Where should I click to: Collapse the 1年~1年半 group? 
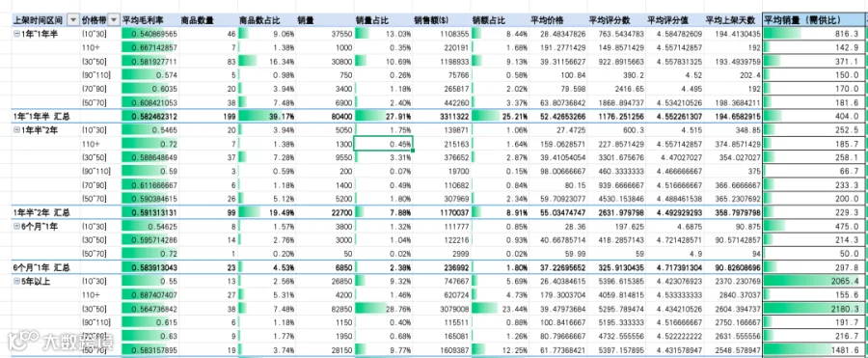click(16, 34)
